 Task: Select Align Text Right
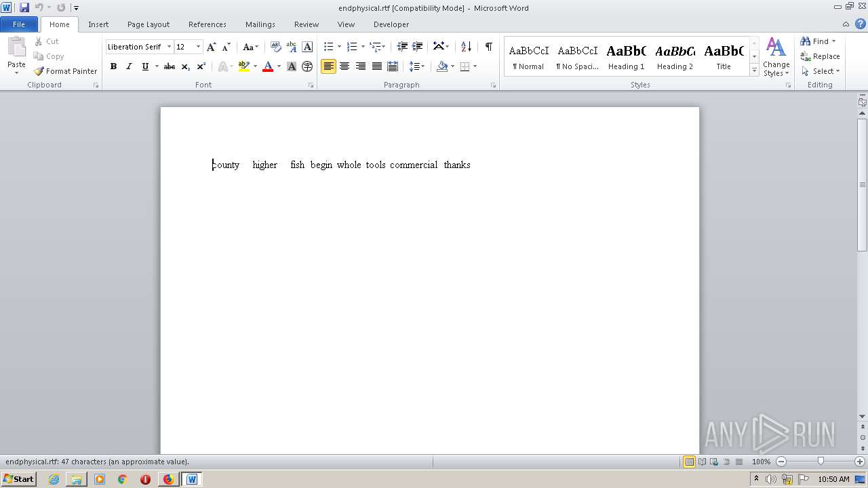pos(360,66)
